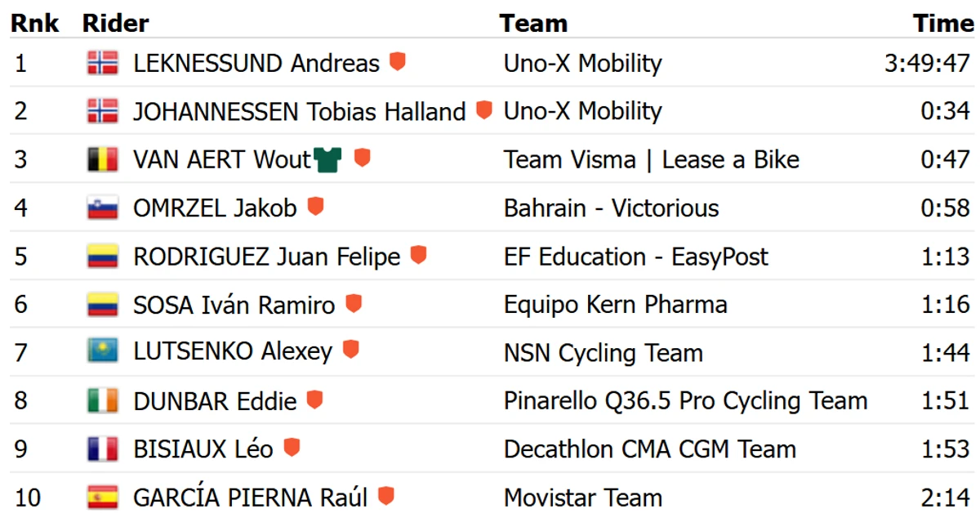Screen dimensions: 980x518
Task: Click the Irish flag next to Dunbar Eddie
Action: point(103,400)
